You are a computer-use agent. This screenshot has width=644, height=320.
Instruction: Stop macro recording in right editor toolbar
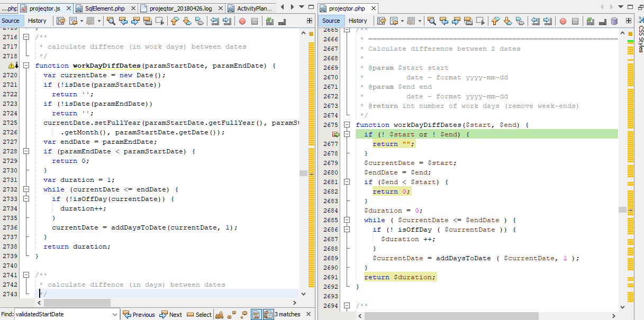pyautogui.click(x=575, y=21)
